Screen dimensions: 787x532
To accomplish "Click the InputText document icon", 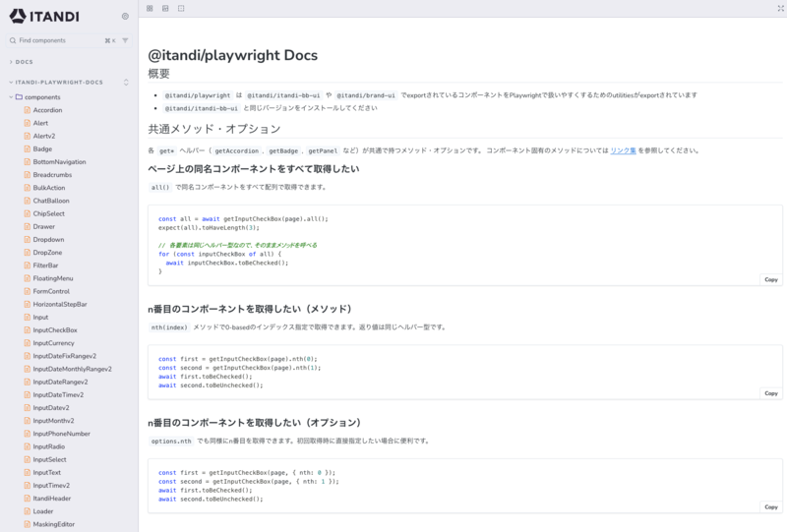I will [x=28, y=472].
